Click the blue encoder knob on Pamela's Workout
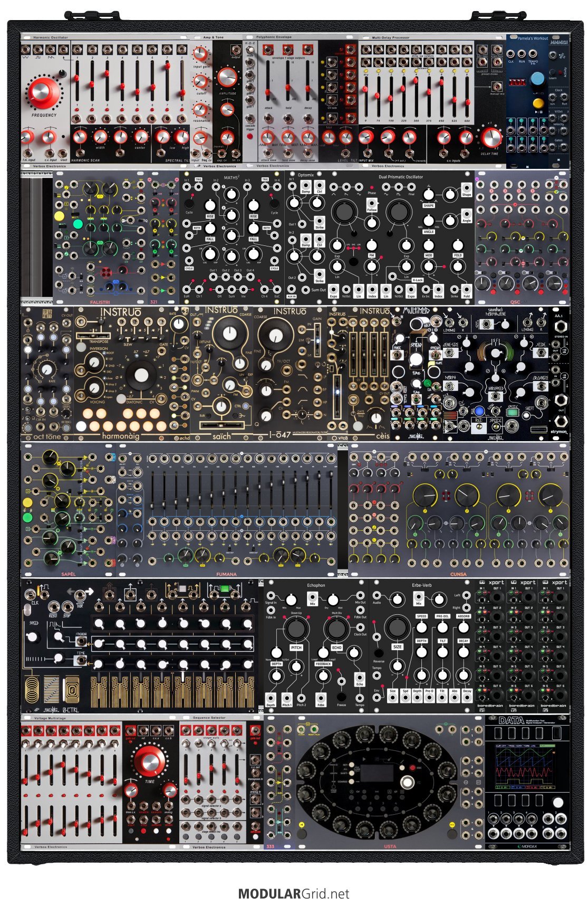The image size is (588, 905). [537, 79]
